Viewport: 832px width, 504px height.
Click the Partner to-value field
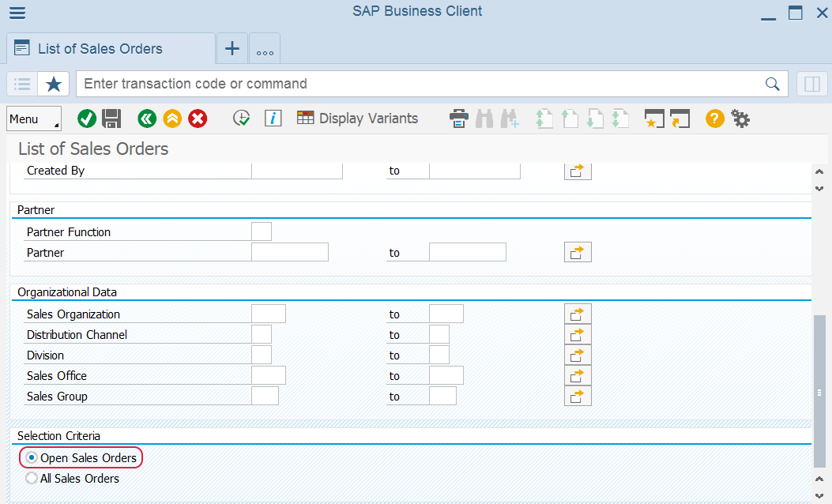(468, 252)
